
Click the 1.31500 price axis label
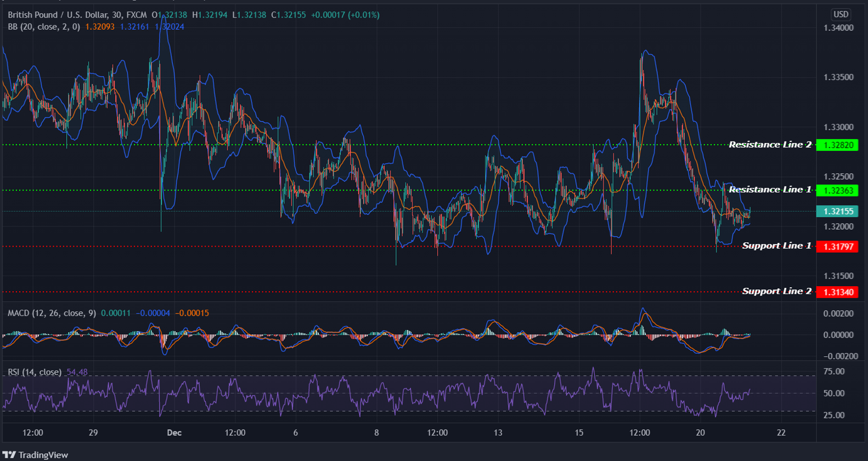(x=838, y=276)
